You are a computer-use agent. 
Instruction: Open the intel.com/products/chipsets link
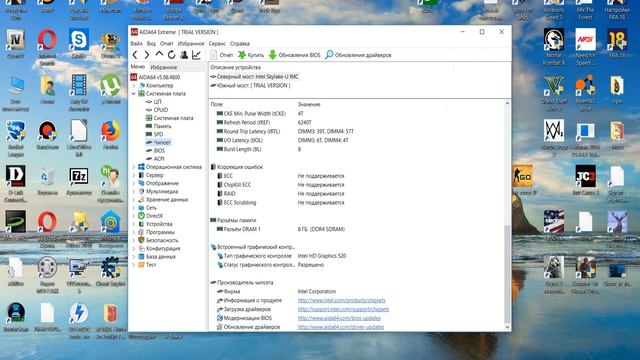click(341, 300)
